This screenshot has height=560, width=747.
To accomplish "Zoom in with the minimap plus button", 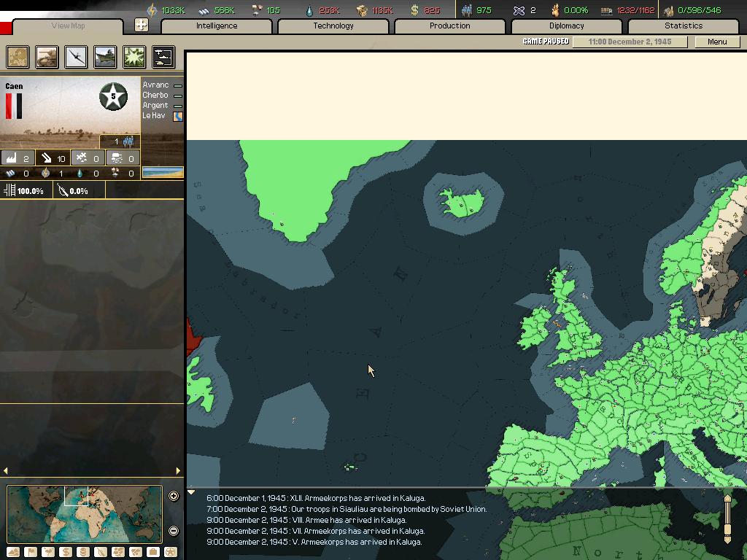I will (174, 496).
